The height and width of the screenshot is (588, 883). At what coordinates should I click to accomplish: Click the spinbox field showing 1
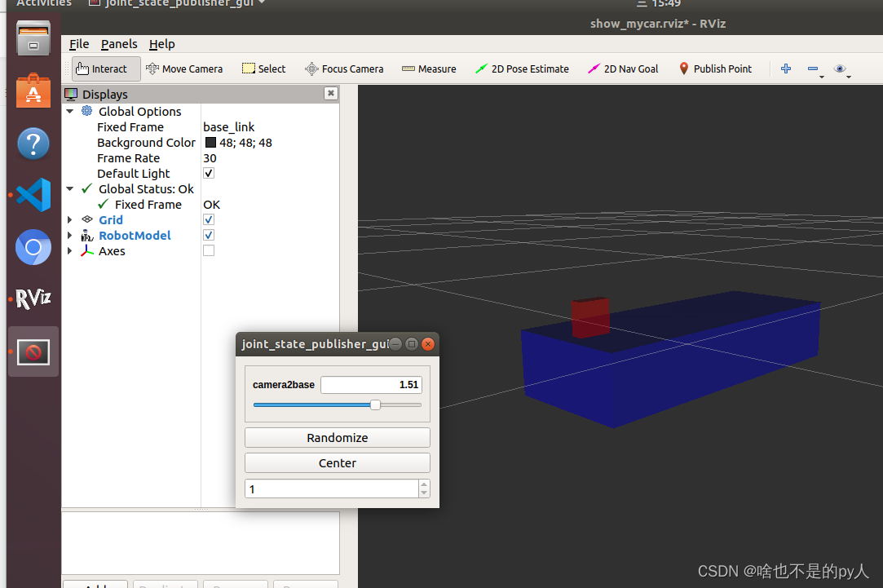[x=332, y=489]
